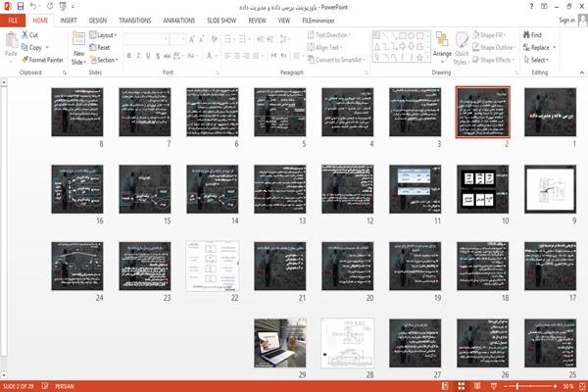The height and width of the screenshot is (392, 588).
Task: Click the Undo arrow icon
Action: pyautogui.click(x=33, y=6)
